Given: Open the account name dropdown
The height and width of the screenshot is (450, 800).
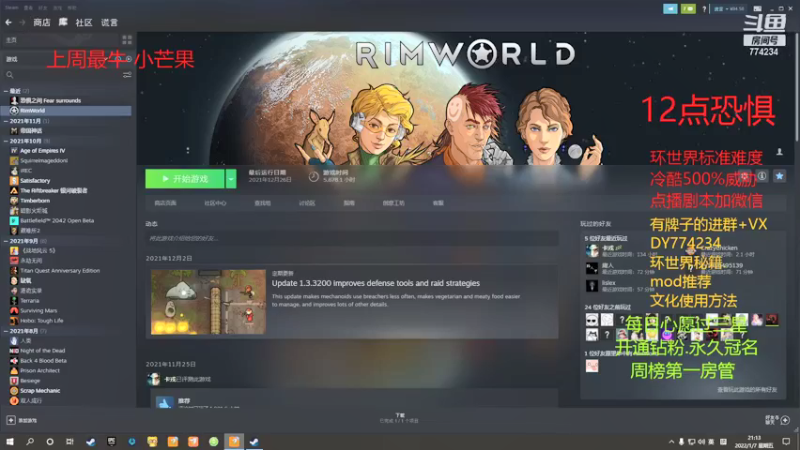Looking at the screenshot, I should tap(729, 9).
